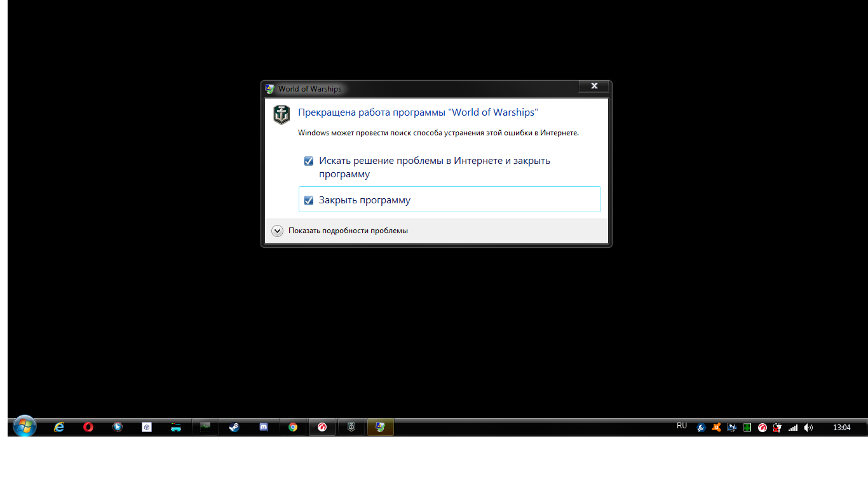Viewport: 868px width, 488px height.
Task: Open the Windows Start menu orb
Action: click(x=24, y=426)
